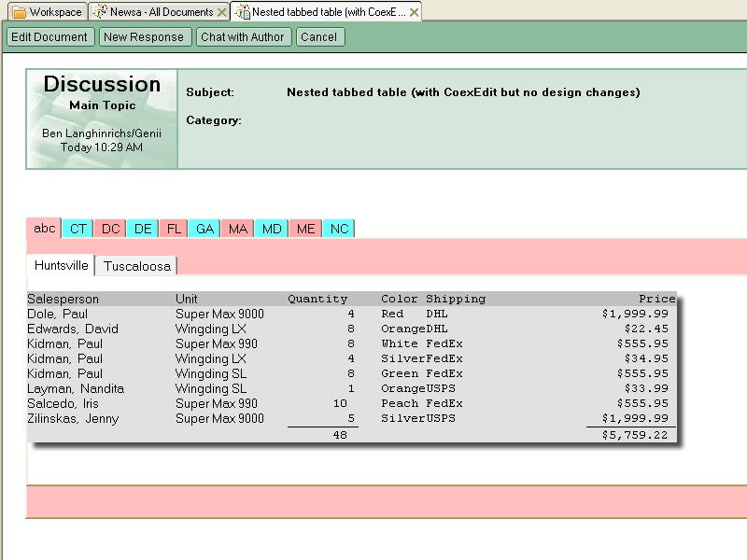This screenshot has width=747, height=560.
Task: Open Chat with Author
Action: point(245,37)
